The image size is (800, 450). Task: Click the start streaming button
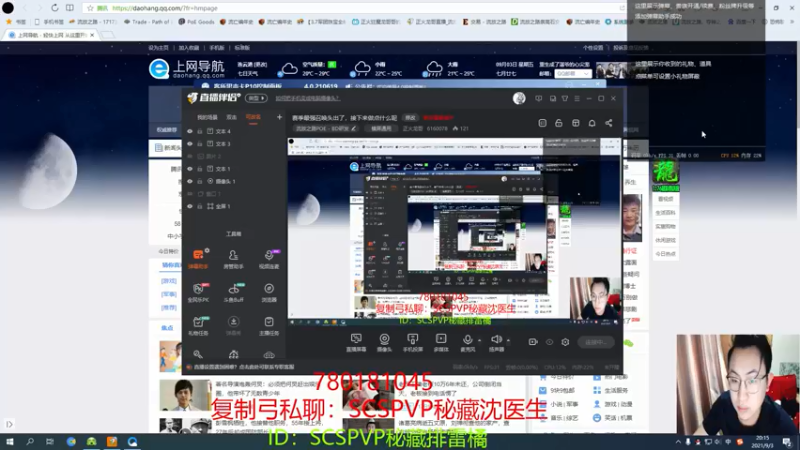[x=595, y=342]
